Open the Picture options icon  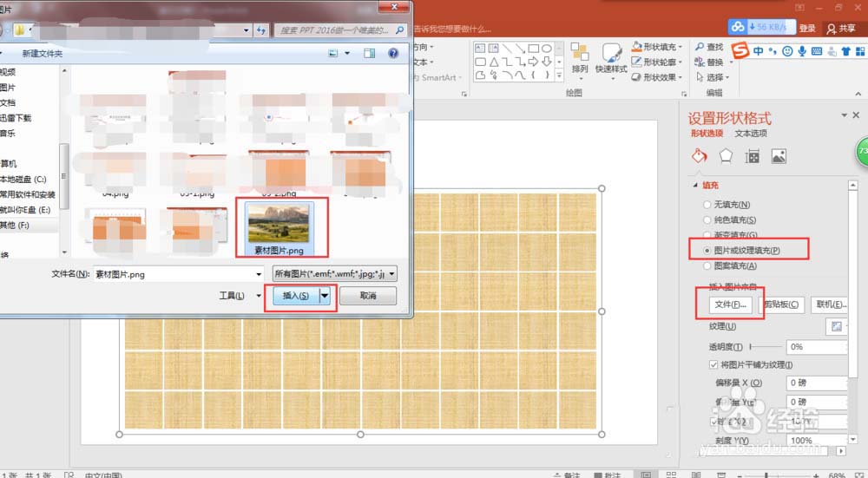(779, 156)
